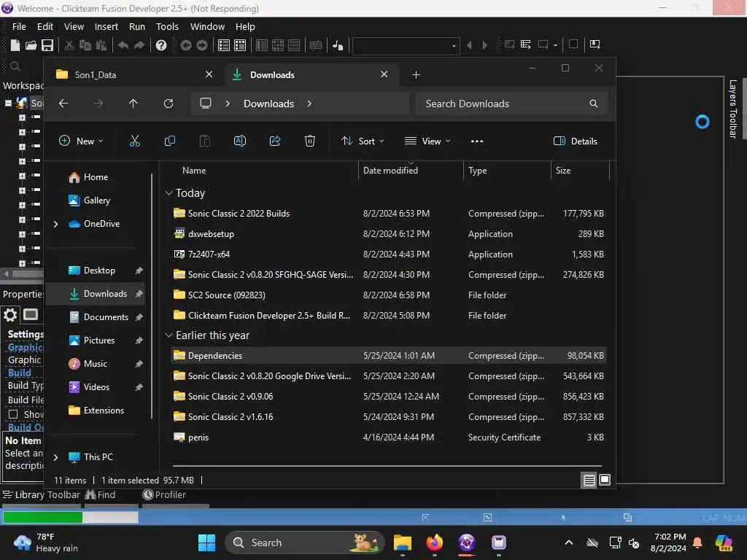
Task: Open the New dropdown in Explorer
Action: click(81, 141)
